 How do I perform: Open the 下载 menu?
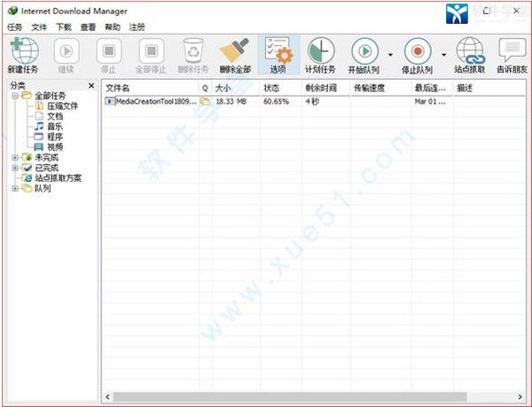64,27
